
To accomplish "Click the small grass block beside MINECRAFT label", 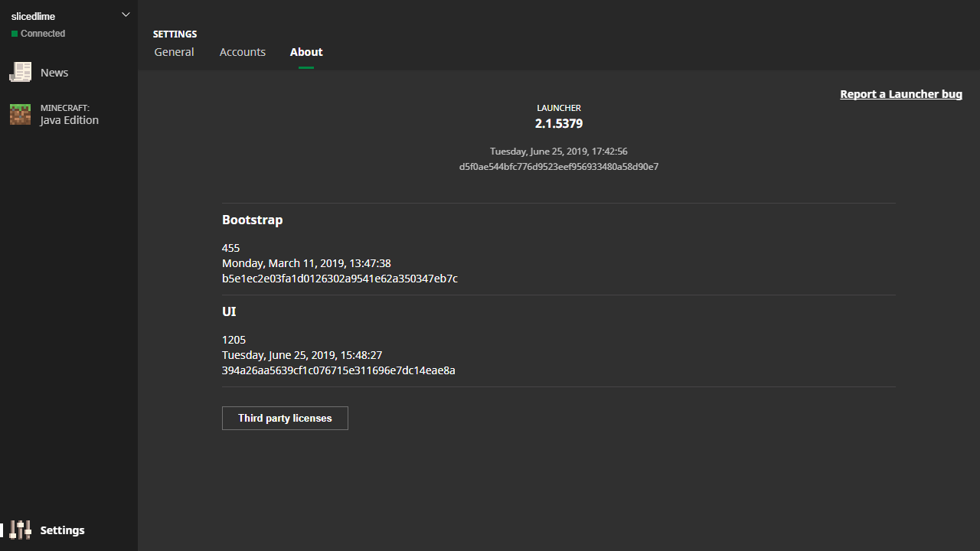I will tap(21, 114).
